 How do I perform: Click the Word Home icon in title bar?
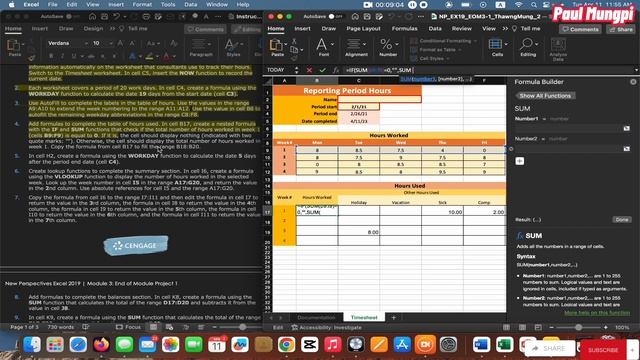coord(92,16)
